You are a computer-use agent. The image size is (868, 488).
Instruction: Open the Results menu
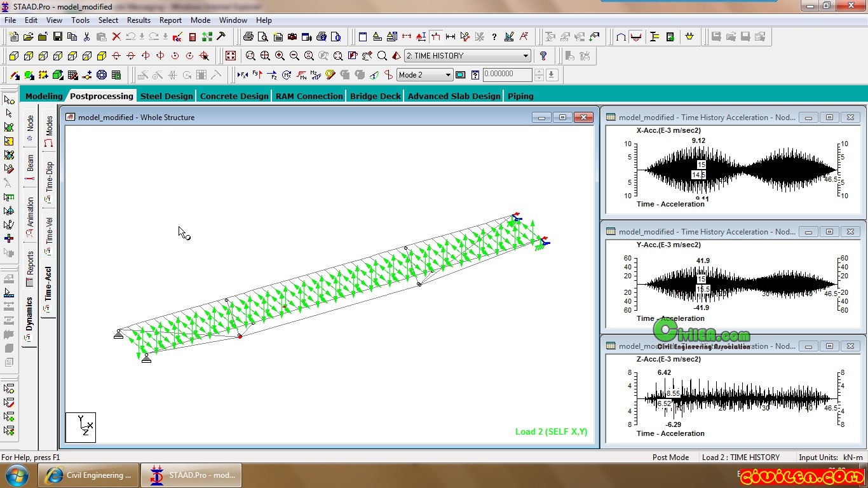[139, 20]
